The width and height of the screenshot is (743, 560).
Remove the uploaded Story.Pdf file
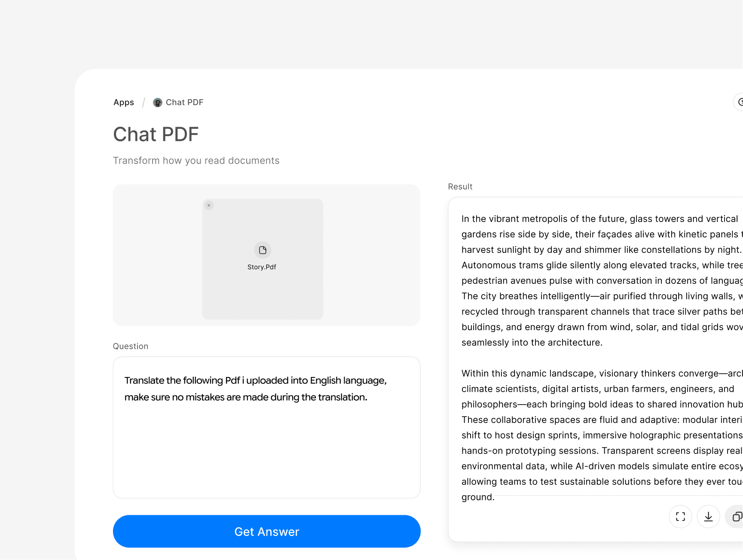point(209,205)
